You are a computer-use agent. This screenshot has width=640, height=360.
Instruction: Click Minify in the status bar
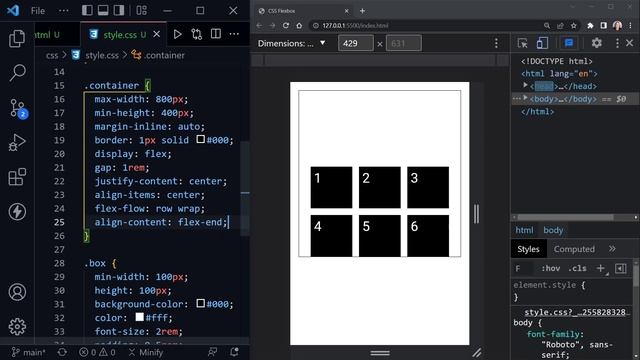tap(146, 352)
